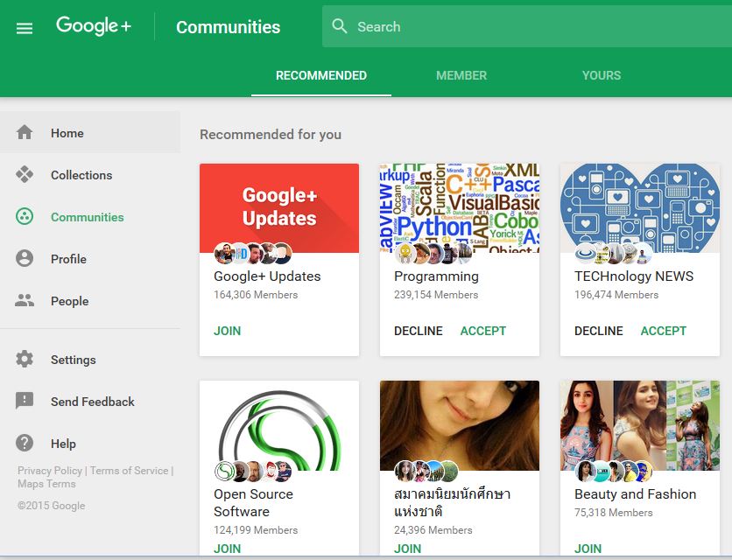
Task: Click the Beauty and Fashion title
Action: click(636, 493)
